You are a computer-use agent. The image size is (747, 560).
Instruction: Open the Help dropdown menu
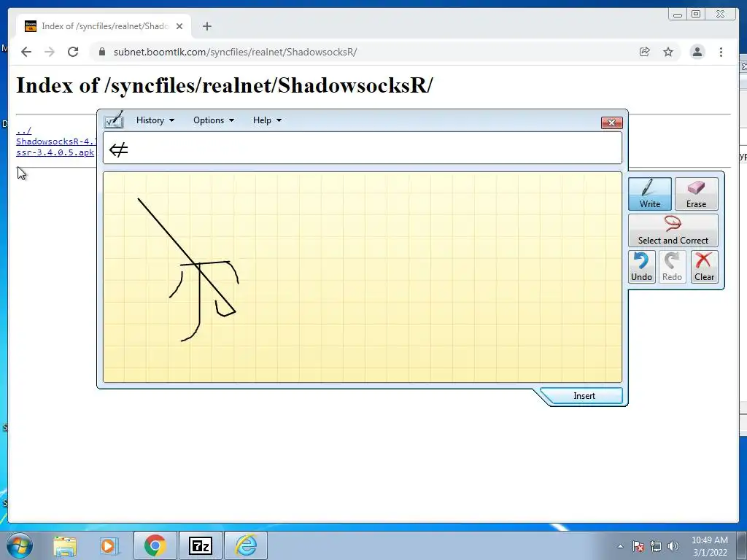click(267, 120)
